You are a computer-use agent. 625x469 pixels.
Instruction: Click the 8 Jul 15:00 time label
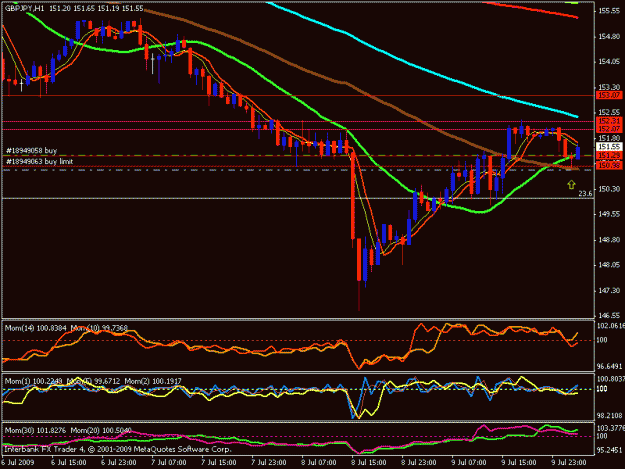368,462
